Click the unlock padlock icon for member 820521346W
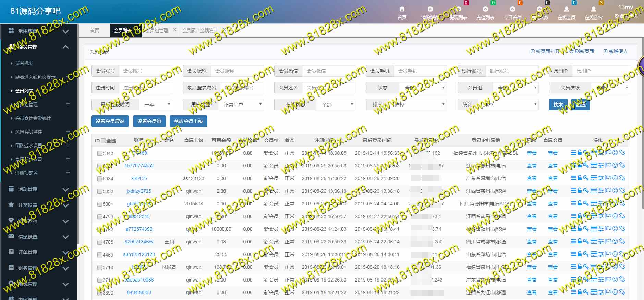The width and height of the screenshot is (644, 300). click(580, 241)
